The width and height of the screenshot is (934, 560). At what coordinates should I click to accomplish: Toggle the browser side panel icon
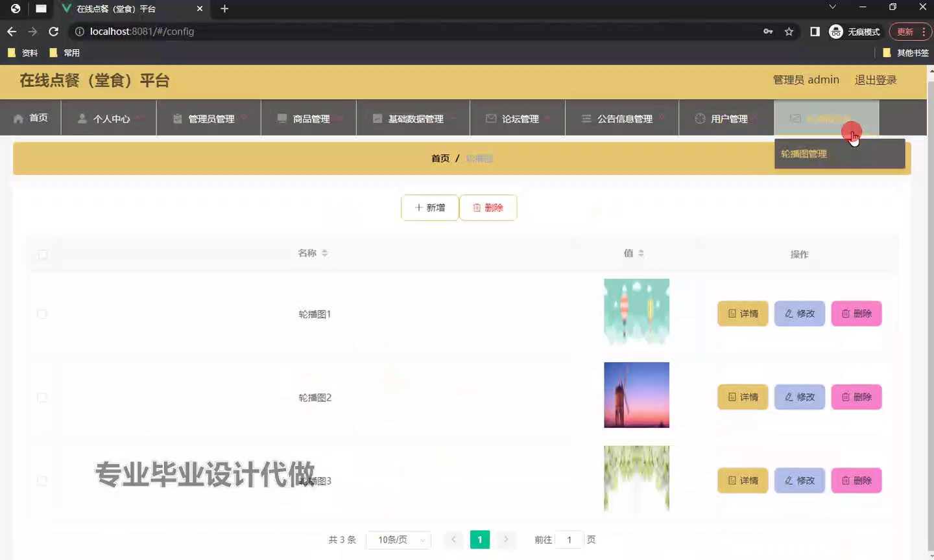point(815,31)
